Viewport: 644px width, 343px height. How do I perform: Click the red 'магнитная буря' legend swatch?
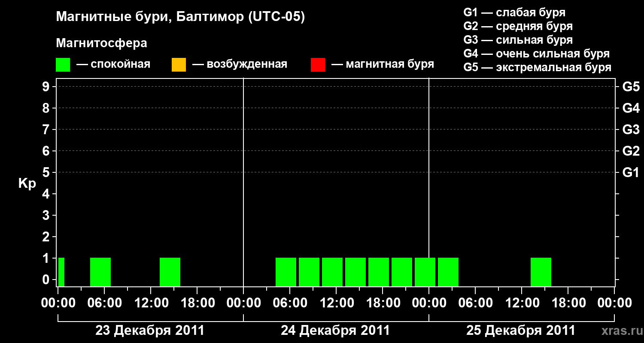click(318, 65)
